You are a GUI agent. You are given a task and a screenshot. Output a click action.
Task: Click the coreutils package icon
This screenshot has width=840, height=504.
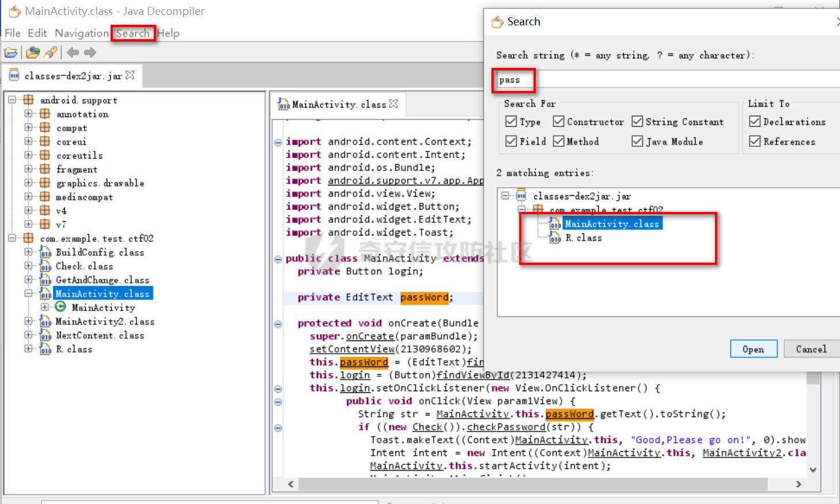tap(45, 155)
